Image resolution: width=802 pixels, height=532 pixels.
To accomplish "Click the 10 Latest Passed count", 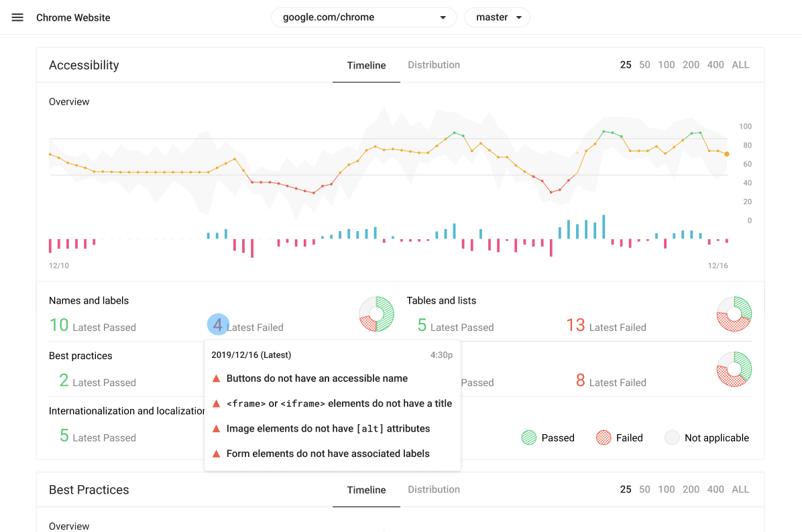I will tap(93, 326).
